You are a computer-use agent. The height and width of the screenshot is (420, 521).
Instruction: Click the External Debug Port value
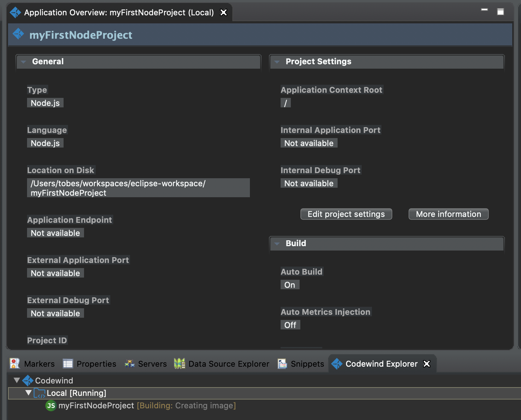[x=56, y=313]
